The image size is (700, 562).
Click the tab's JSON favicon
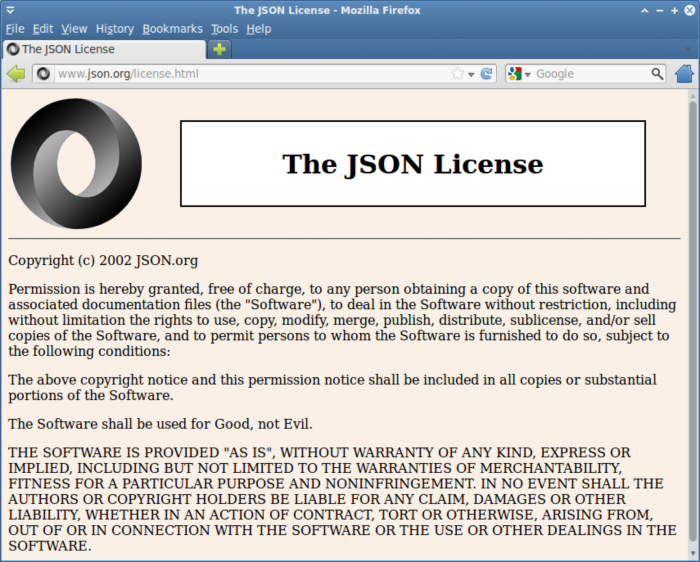pyautogui.click(x=13, y=49)
